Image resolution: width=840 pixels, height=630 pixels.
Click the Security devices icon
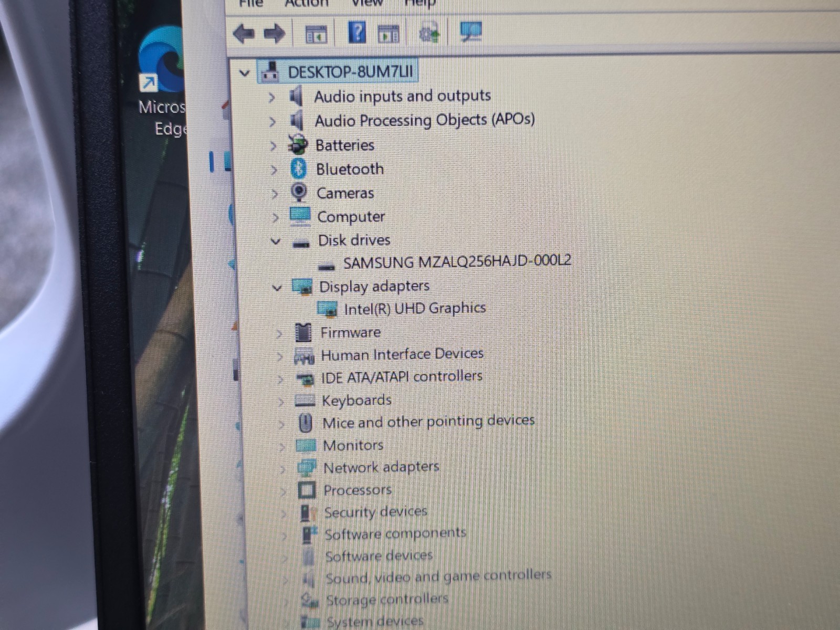(308, 513)
